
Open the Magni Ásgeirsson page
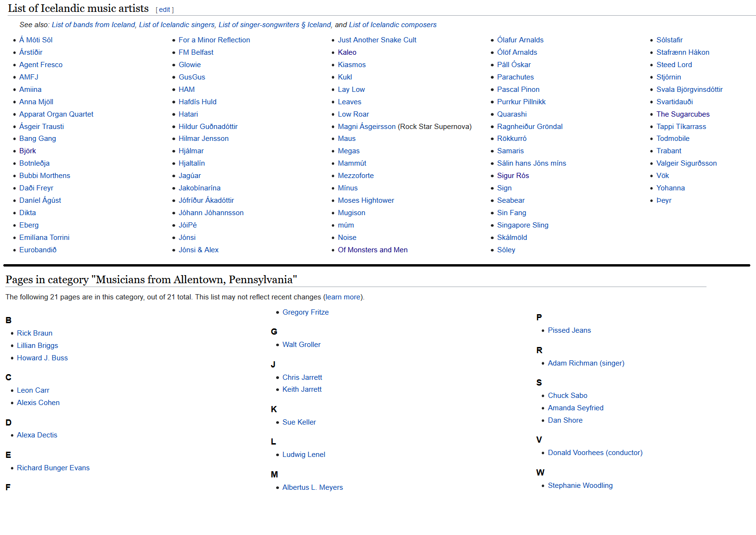[367, 127]
